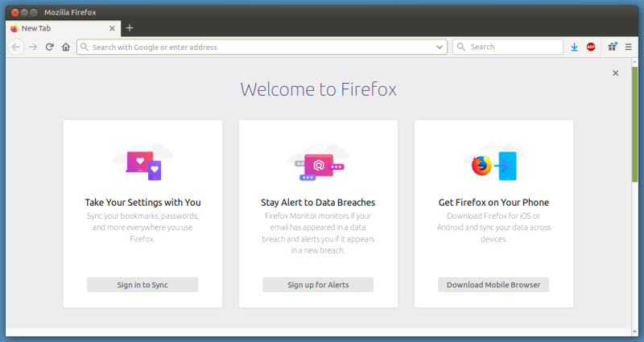Click the Forward navigation arrow
This screenshot has height=342, width=644.
[x=33, y=47]
